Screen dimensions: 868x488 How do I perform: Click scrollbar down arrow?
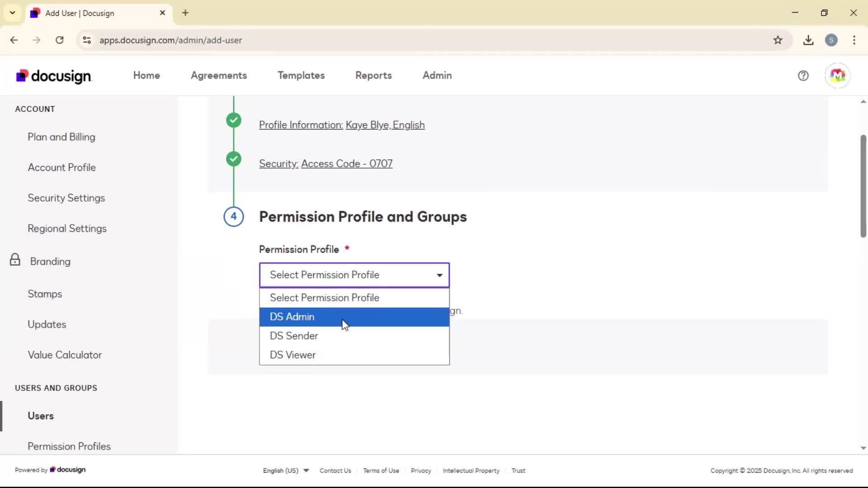tap(863, 448)
